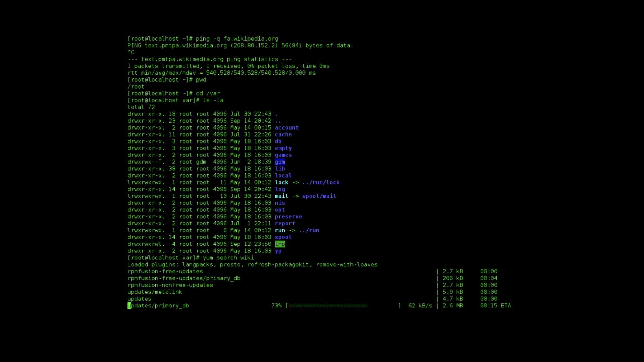Click the 'mail -> spool/mail' symlink
This screenshot has width=644, height=362.
[306, 196]
